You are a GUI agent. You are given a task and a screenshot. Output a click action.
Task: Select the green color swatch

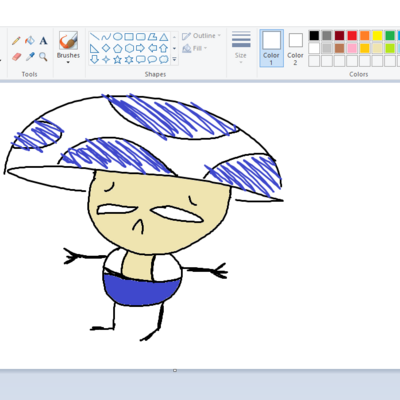click(x=390, y=36)
